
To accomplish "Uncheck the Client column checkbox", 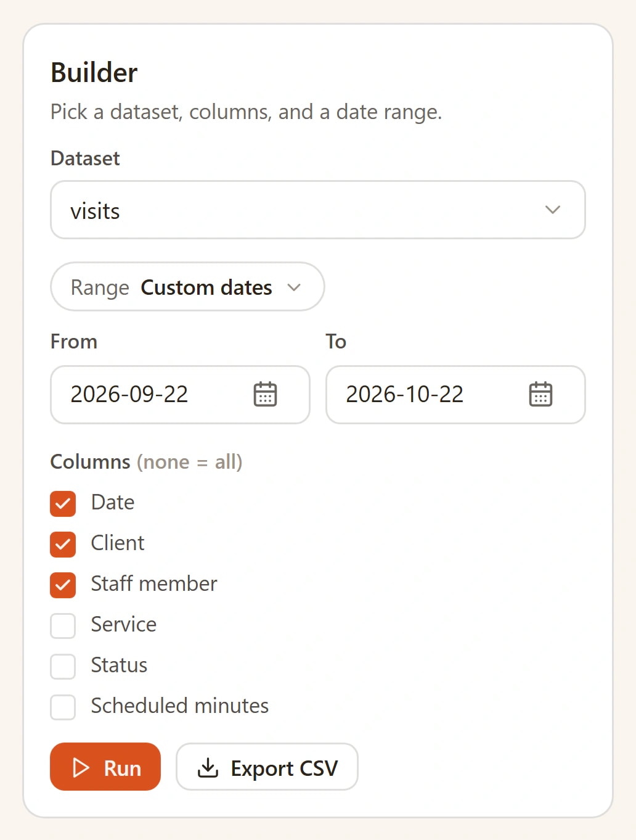I will 63,545.
